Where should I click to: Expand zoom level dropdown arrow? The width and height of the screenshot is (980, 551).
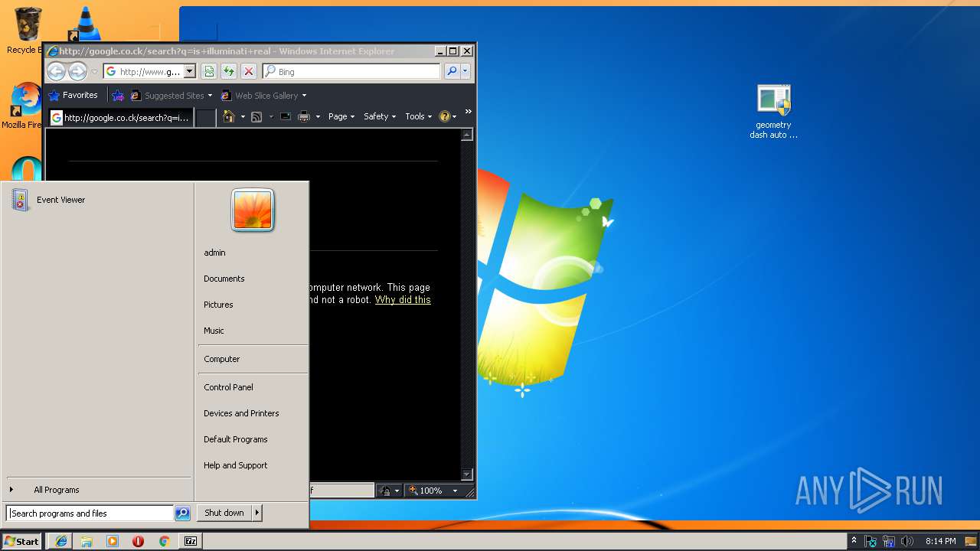455,491
